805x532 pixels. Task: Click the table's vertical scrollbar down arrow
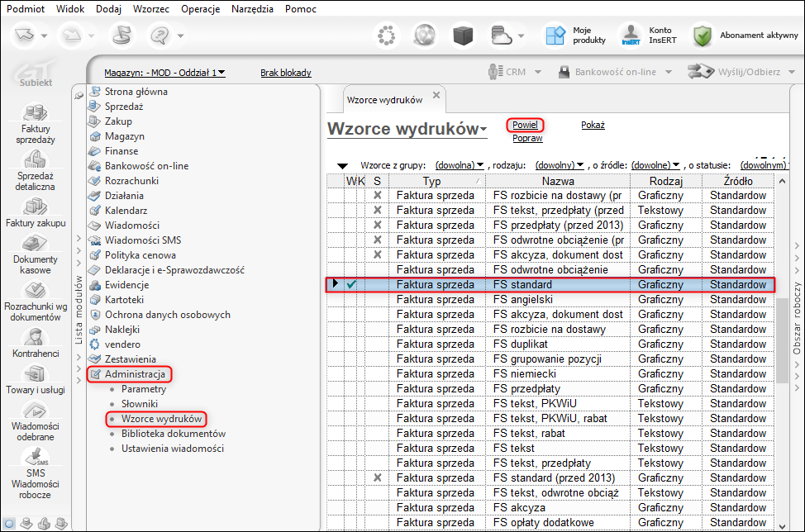click(782, 526)
